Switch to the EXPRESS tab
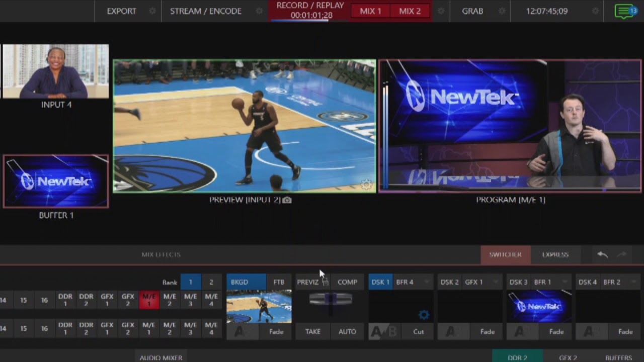Viewport: 644px width, 362px height. tap(555, 255)
